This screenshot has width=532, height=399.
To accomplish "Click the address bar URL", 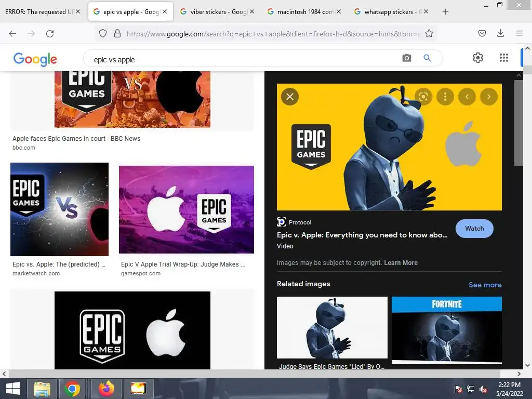I will point(272,34).
